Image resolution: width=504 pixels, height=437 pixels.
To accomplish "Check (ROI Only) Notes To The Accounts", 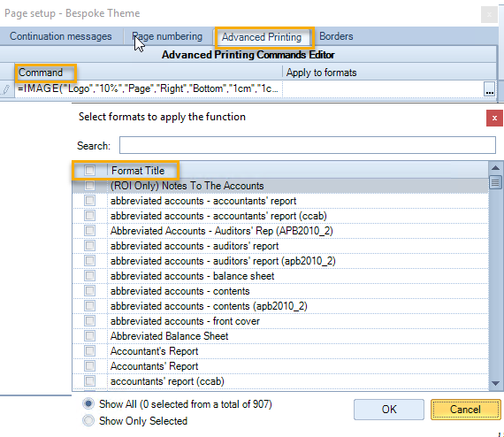I will pos(89,185).
